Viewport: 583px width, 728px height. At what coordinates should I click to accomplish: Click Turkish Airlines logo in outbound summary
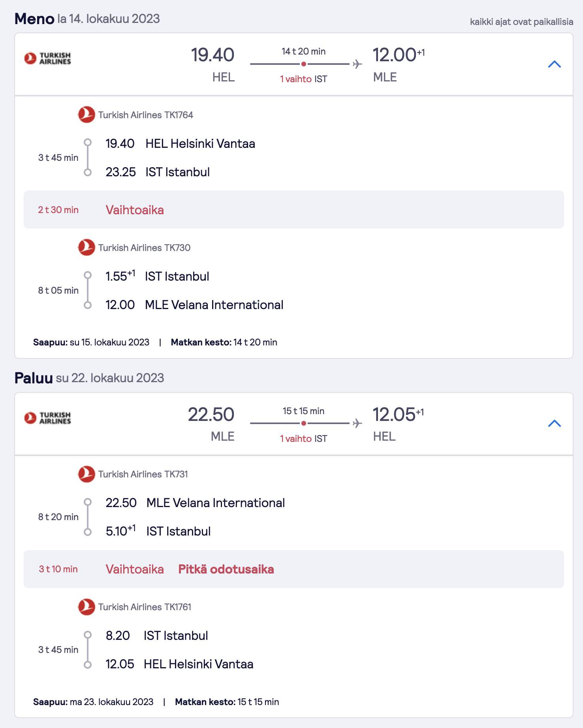pos(47,58)
